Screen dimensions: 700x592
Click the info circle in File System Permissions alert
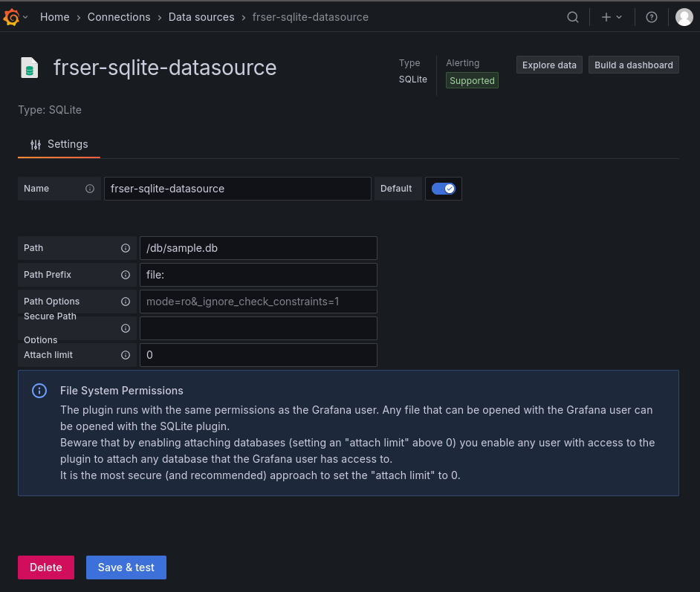(x=39, y=390)
